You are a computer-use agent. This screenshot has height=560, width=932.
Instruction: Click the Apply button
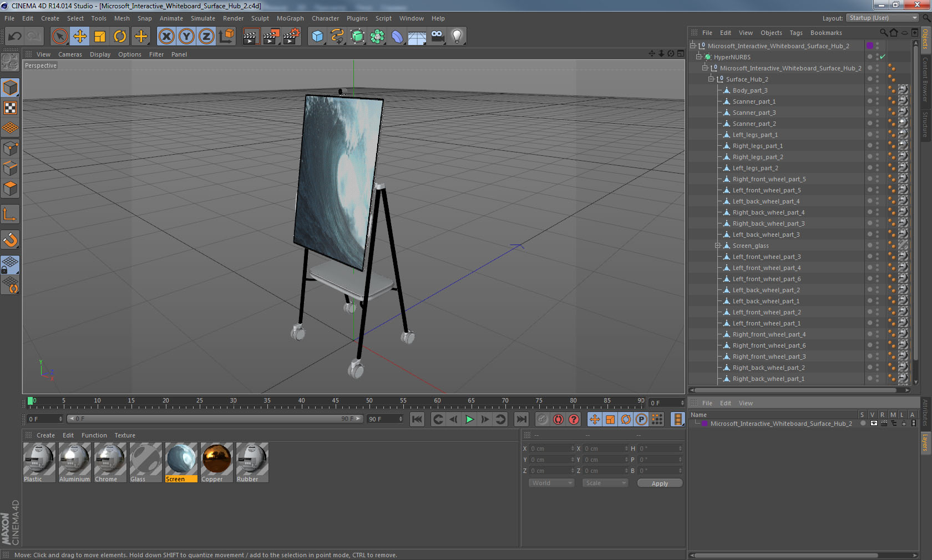[660, 483]
